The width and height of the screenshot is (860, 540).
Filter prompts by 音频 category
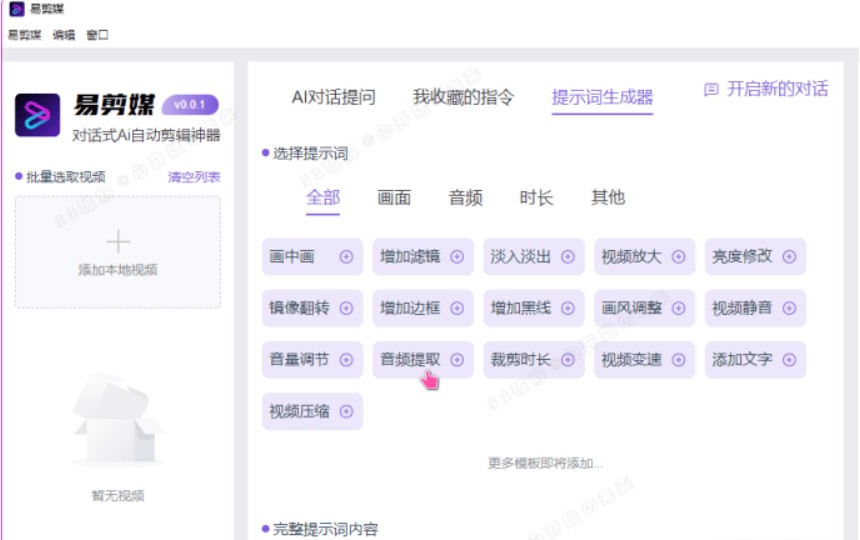click(466, 197)
